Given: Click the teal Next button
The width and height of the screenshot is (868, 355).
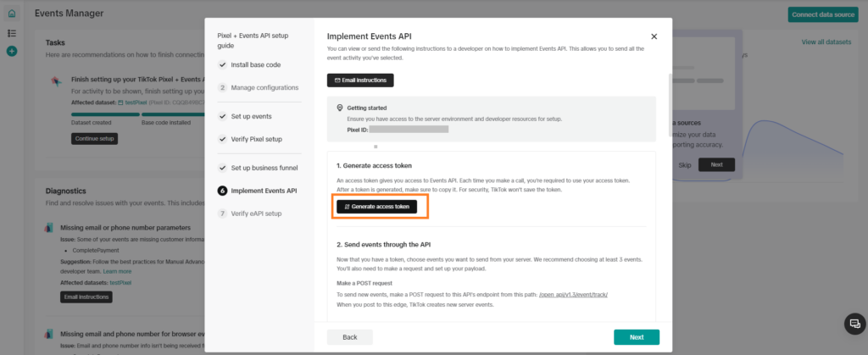Looking at the screenshot, I should tap(636, 337).
